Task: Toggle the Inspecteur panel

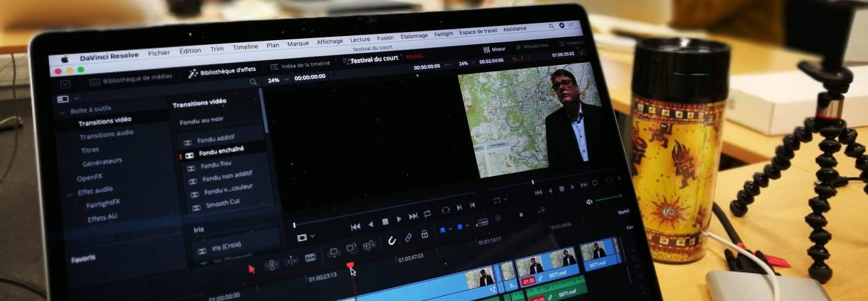Action: tap(571, 43)
